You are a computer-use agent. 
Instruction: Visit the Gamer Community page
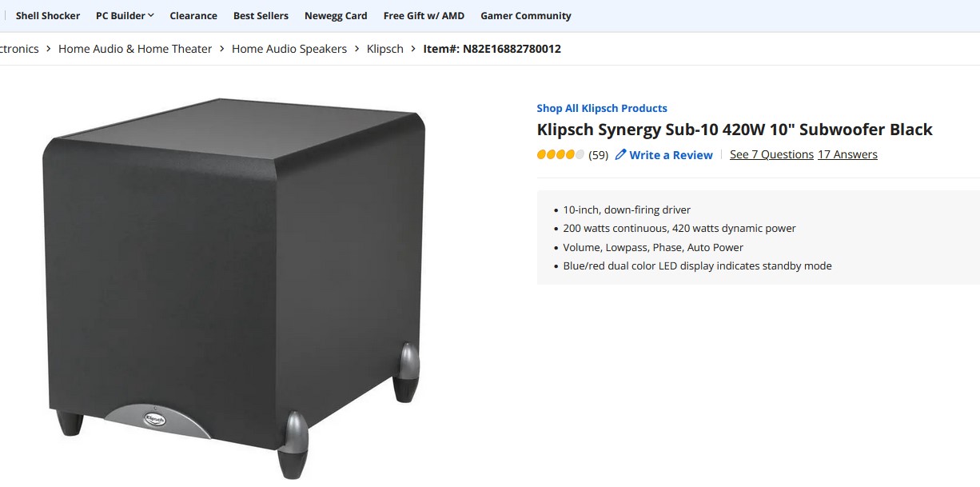525,16
